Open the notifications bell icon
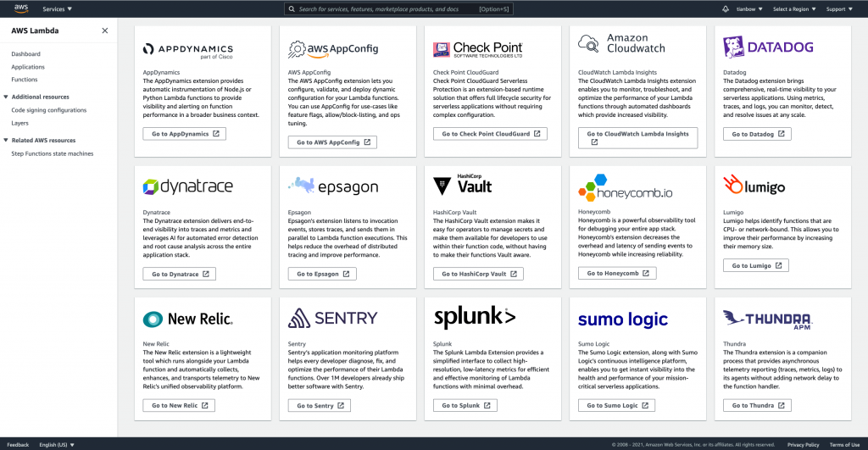The height and width of the screenshot is (450, 868). click(726, 8)
